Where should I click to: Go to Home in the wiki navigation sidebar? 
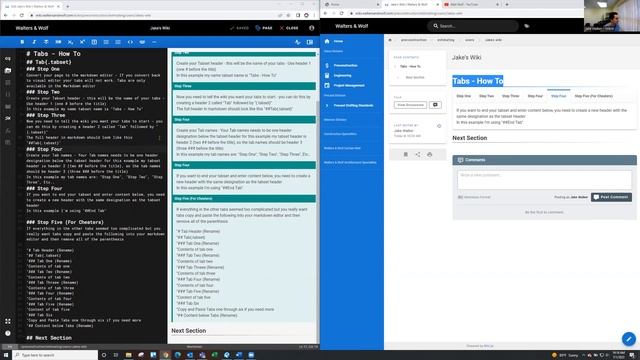coord(338,41)
